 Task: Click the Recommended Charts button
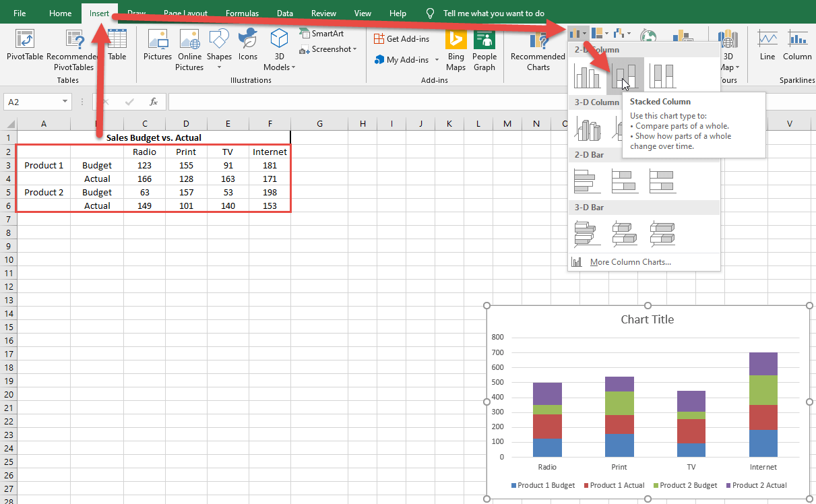(x=538, y=51)
